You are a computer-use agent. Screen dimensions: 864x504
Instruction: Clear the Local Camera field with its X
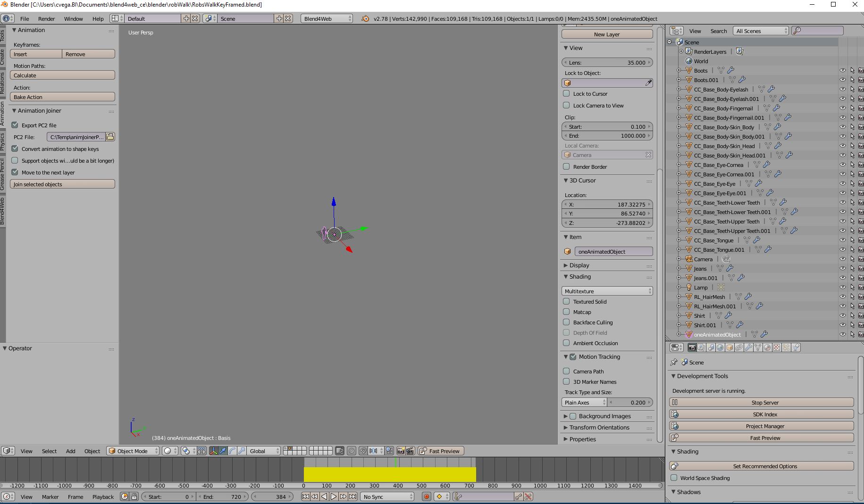click(648, 155)
